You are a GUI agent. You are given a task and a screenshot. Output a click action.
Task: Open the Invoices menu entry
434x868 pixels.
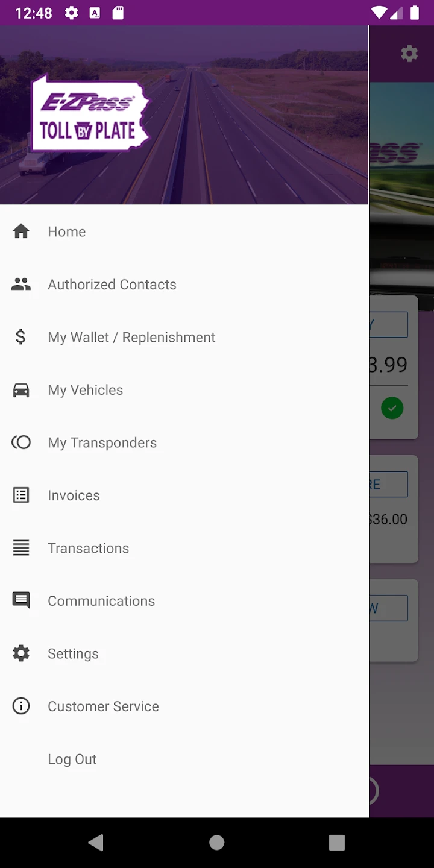pos(74,495)
